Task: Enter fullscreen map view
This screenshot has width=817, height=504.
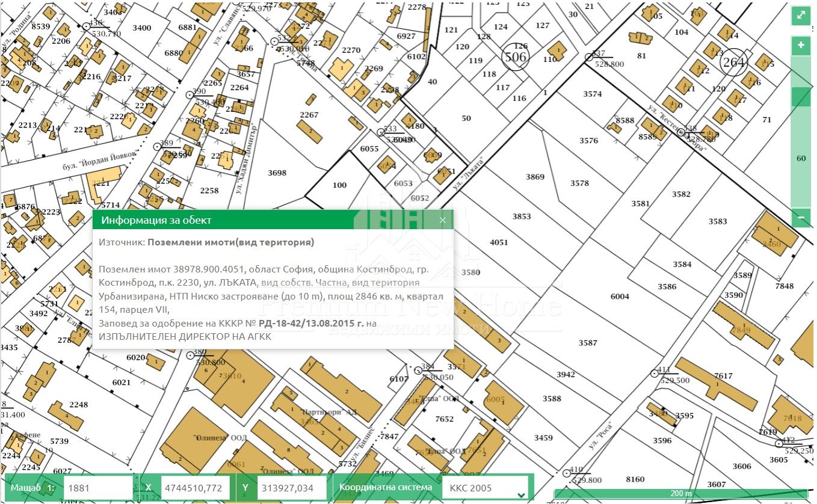Action: [x=801, y=16]
